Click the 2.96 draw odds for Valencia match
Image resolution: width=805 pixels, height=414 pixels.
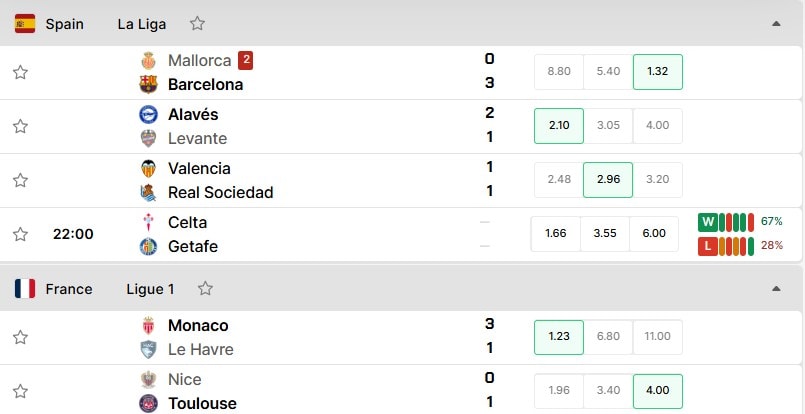(x=608, y=180)
